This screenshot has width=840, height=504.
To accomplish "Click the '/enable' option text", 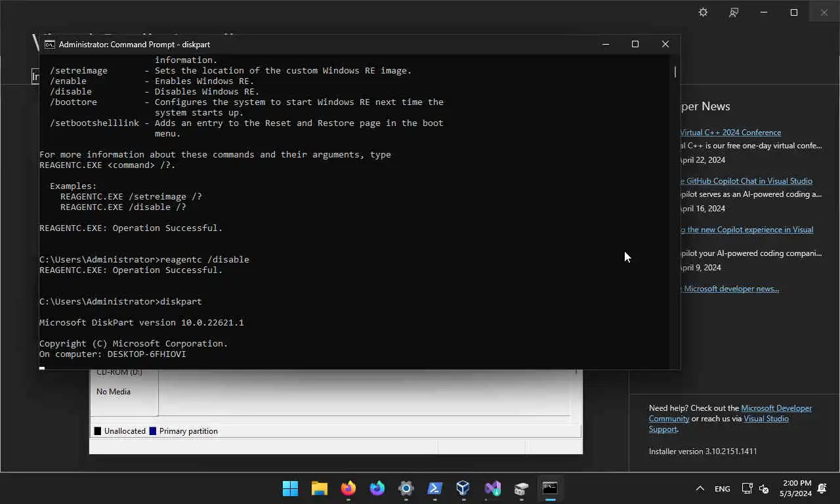I will pyautogui.click(x=68, y=81).
